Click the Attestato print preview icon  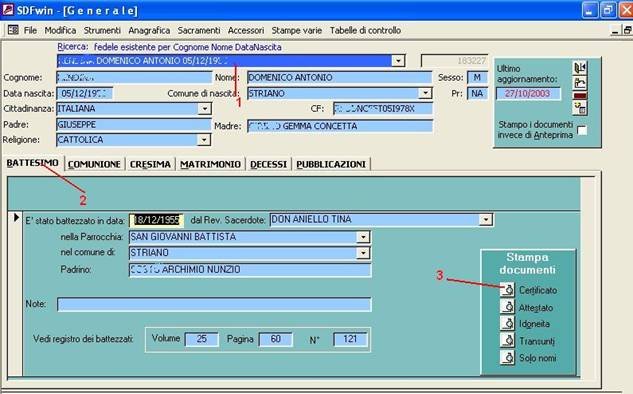(507, 307)
